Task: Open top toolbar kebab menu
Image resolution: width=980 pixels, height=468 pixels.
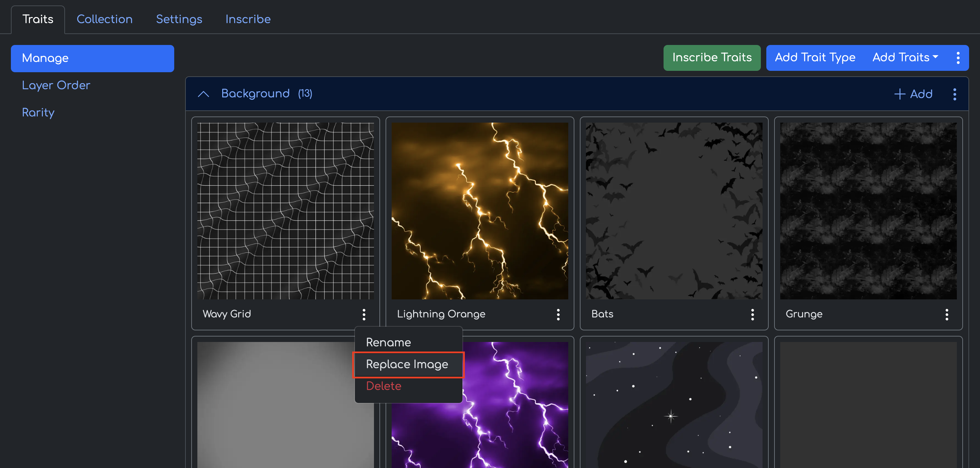Action: [x=958, y=58]
